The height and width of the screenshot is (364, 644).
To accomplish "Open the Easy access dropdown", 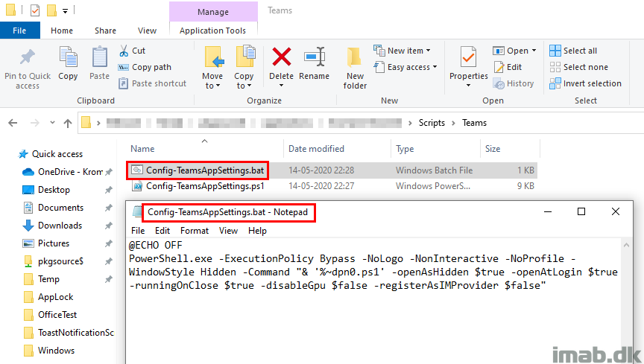I will pyautogui.click(x=405, y=67).
